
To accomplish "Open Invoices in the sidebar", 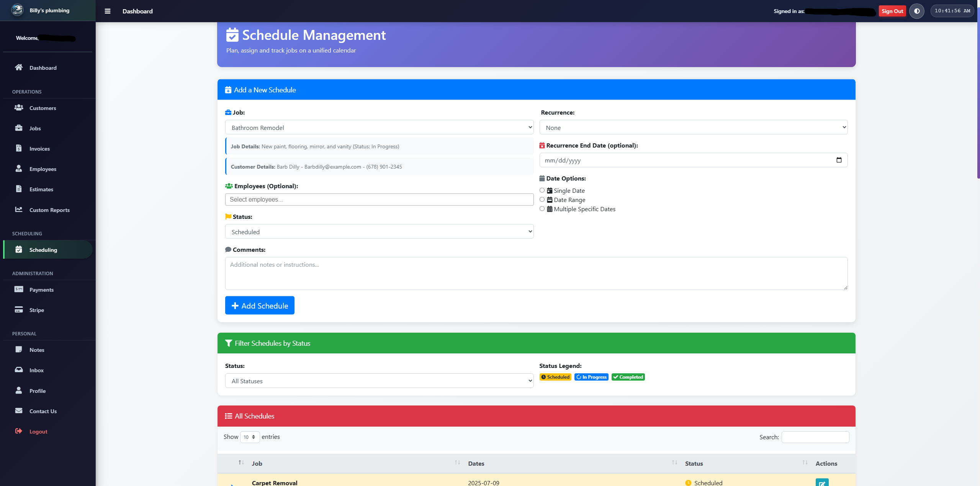I will 47,148.
